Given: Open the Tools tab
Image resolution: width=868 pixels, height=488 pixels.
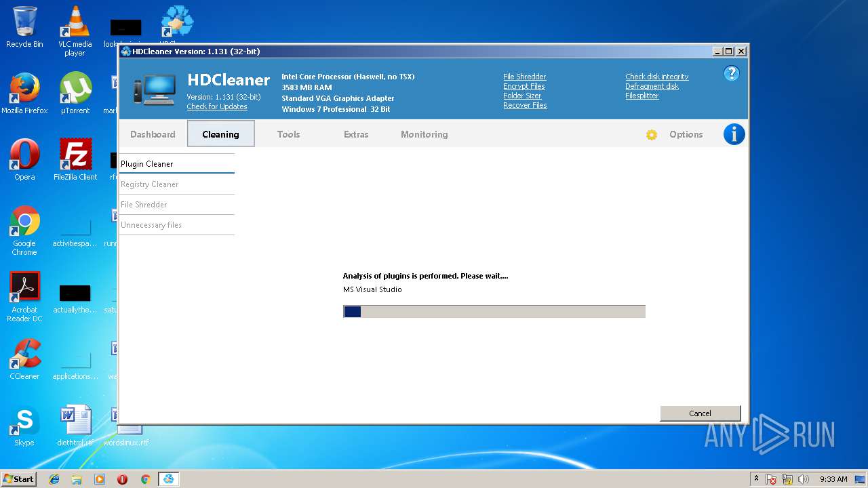Looking at the screenshot, I should [288, 134].
